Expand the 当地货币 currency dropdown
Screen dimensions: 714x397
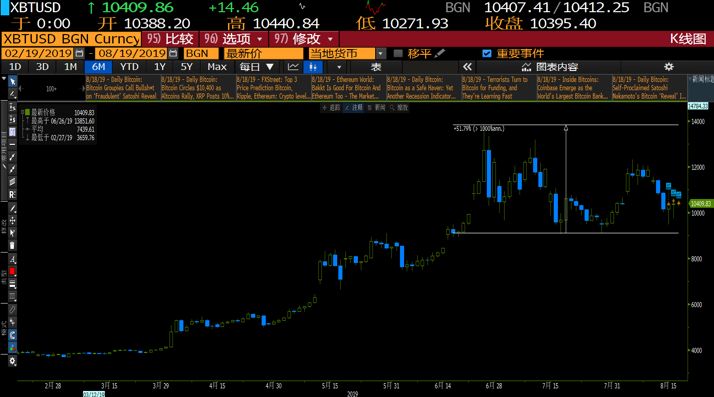pyautogui.click(x=381, y=54)
